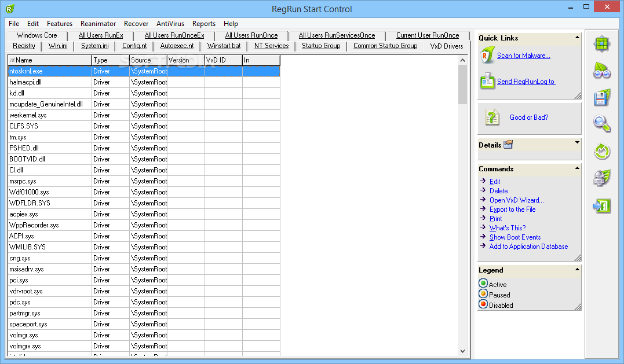Click the What's This? command

pos(508,227)
